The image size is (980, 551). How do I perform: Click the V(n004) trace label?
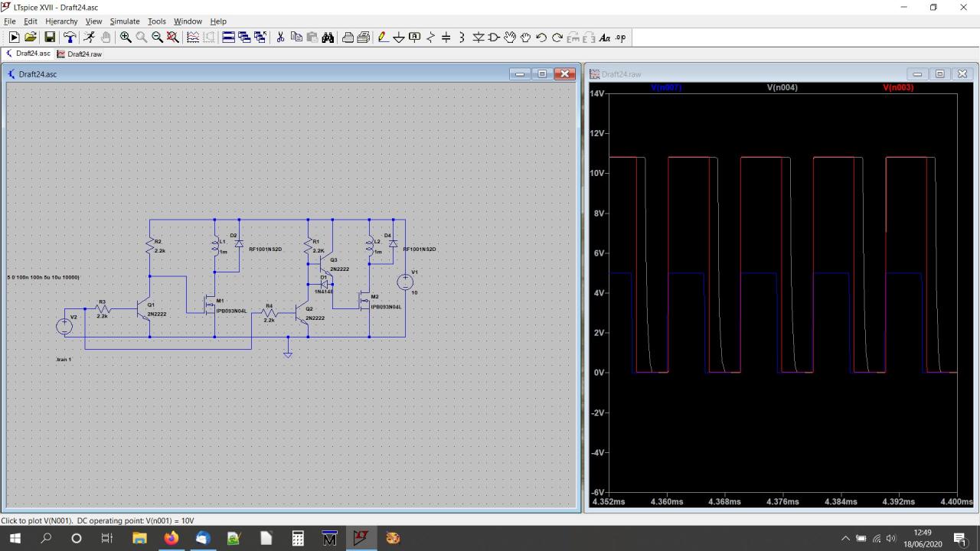coord(782,87)
